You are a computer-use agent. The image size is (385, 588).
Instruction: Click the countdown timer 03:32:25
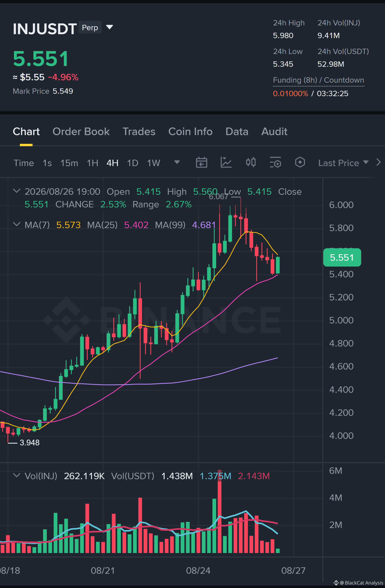pyautogui.click(x=332, y=94)
